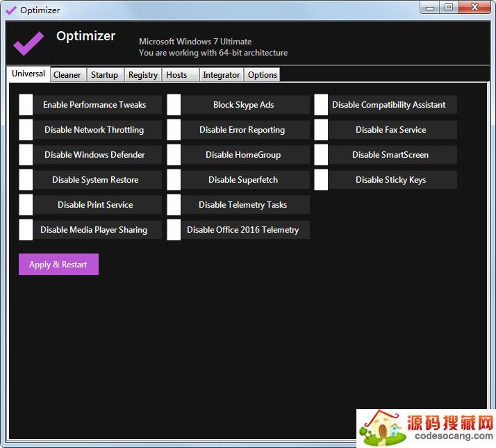Click the Apply & Restart button
This screenshot has width=496, height=448.
click(58, 264)
